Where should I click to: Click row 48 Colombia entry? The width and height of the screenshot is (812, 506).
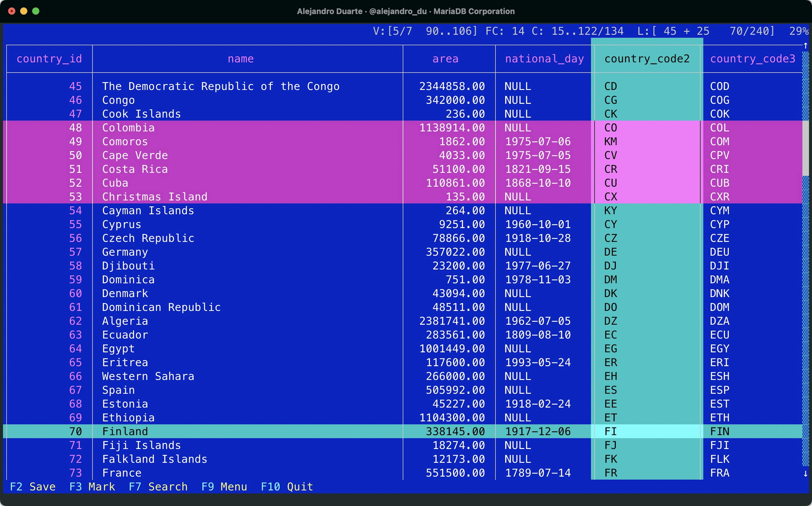click(233, 128)
